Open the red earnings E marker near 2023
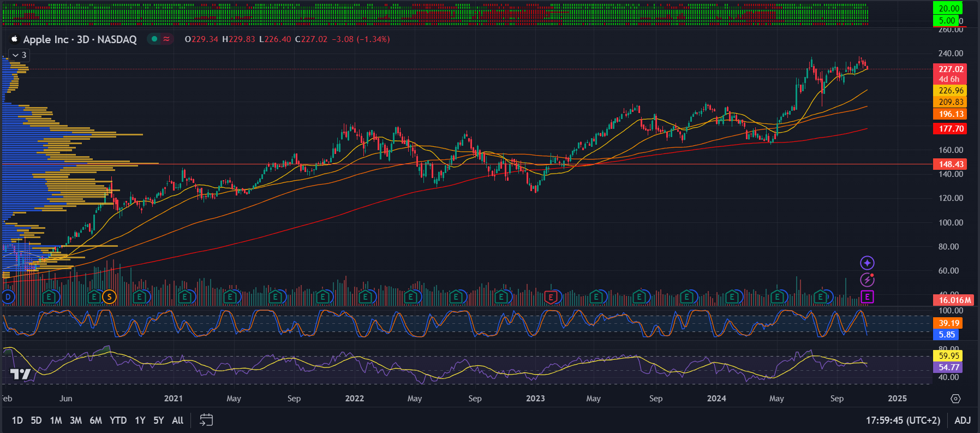This screenshot has width=980, height=433. click(551, 297)
